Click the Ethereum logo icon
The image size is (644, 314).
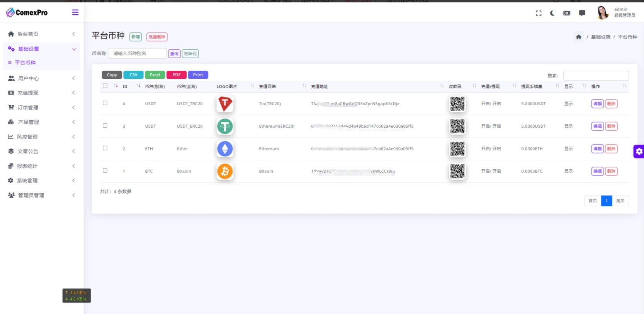225,149
